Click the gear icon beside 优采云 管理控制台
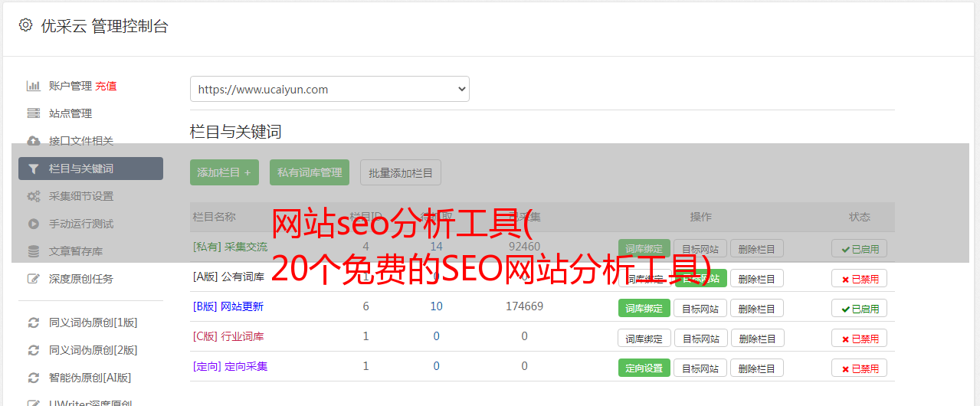Screen dimensions: 980x406 click(26, 25)
